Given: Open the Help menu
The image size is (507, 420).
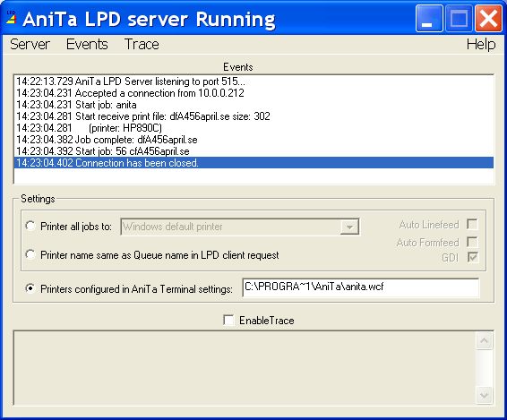Looking at the screenshot, I should (x=481, y=44).
